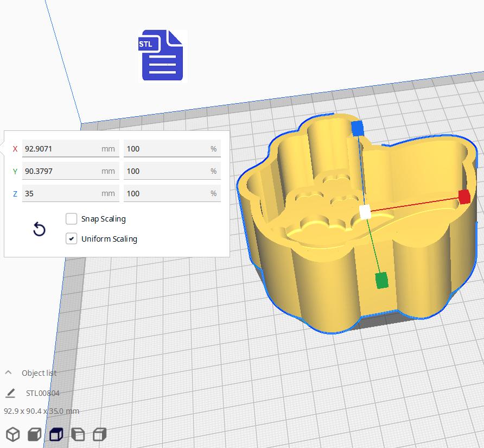Select STL00804 in the object list
The width and height of the screenshot is (484, 448).
(43, 393)
